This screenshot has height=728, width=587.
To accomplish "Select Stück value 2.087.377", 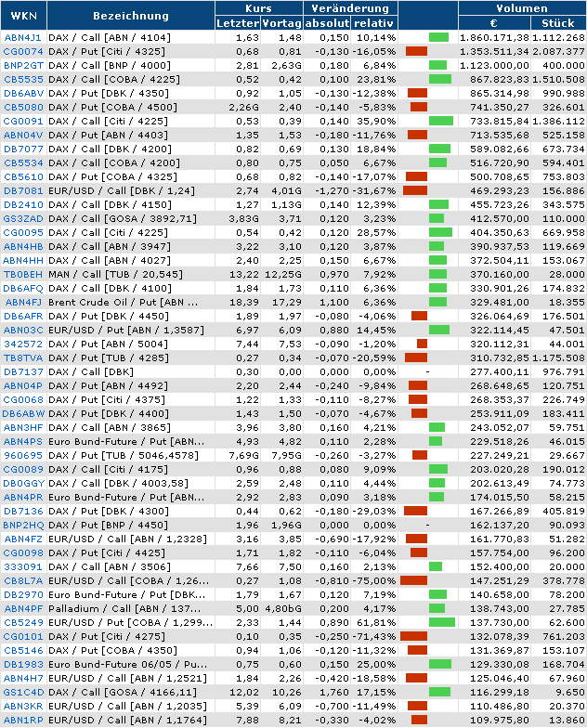I will [x=559, y=52].
